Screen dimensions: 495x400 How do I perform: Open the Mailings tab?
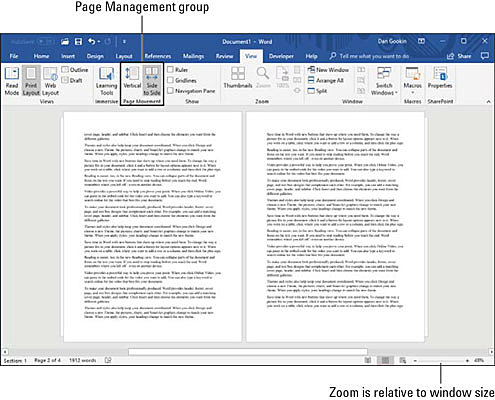pos(193,56)
